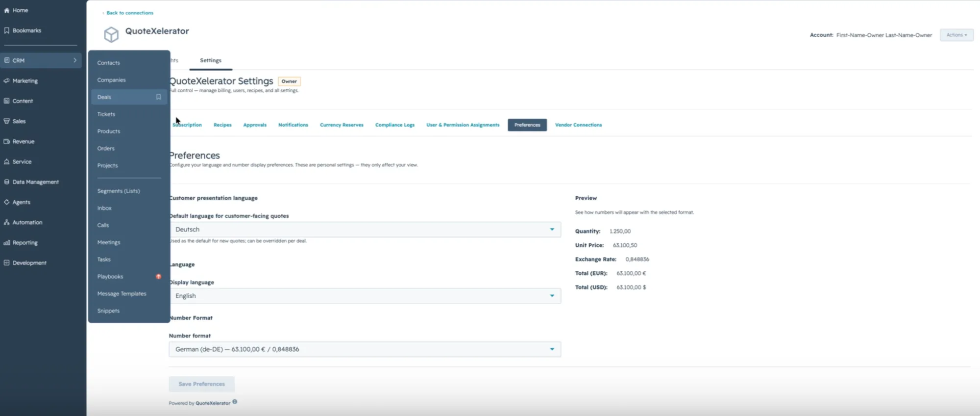
Task: Open the Vendor Connections tab
Action: tap(578, 125)
